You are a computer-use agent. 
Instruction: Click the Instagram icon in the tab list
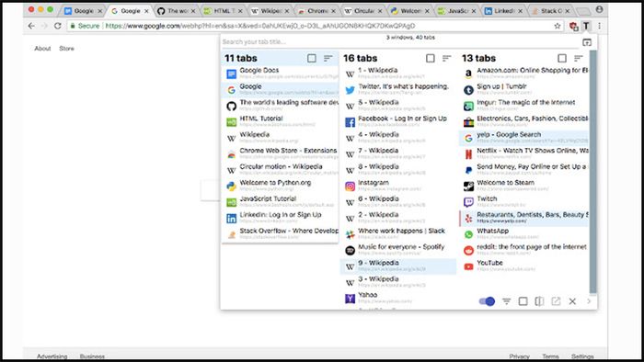[x=350, y=187]
